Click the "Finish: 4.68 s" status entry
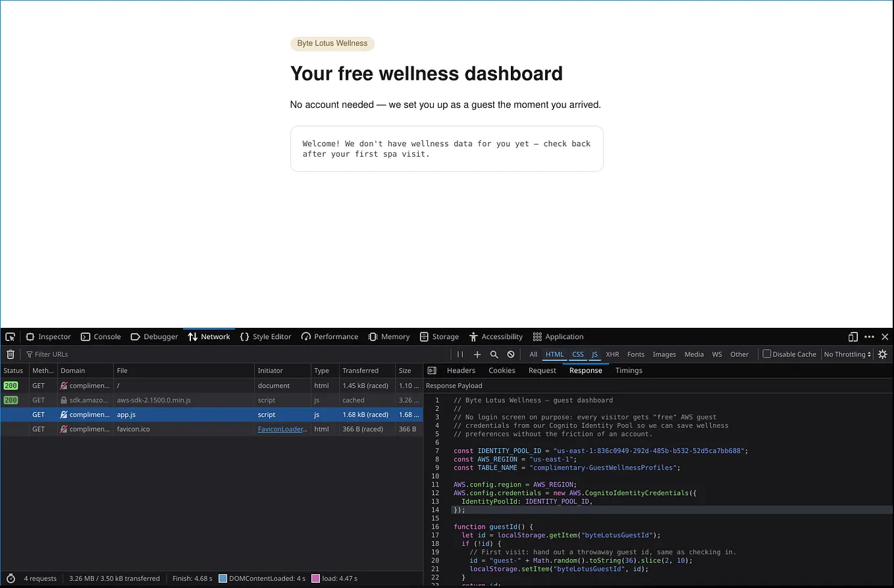 click(192, 578)
